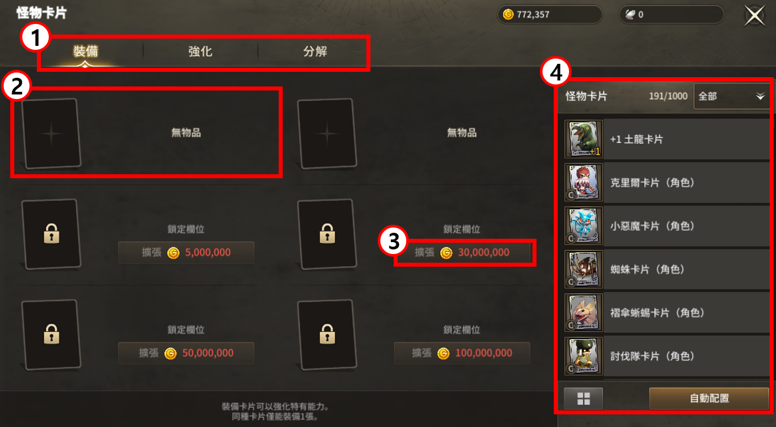Close the 怪物卡片 window

point(755,15)
